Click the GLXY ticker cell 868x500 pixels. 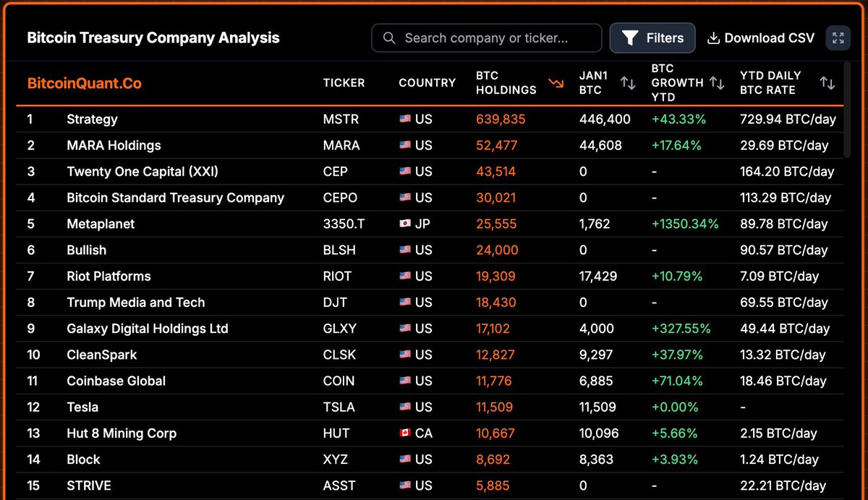point(340,329)
